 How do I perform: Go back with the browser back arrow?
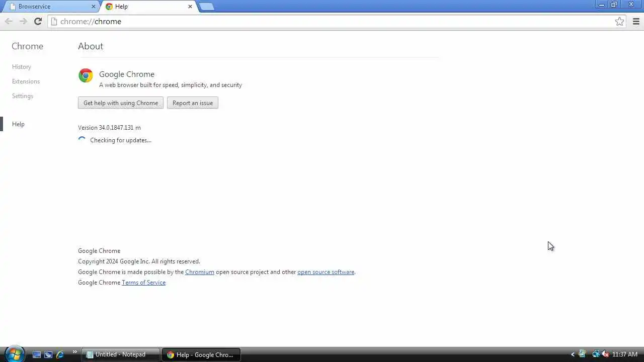(9, 21)
